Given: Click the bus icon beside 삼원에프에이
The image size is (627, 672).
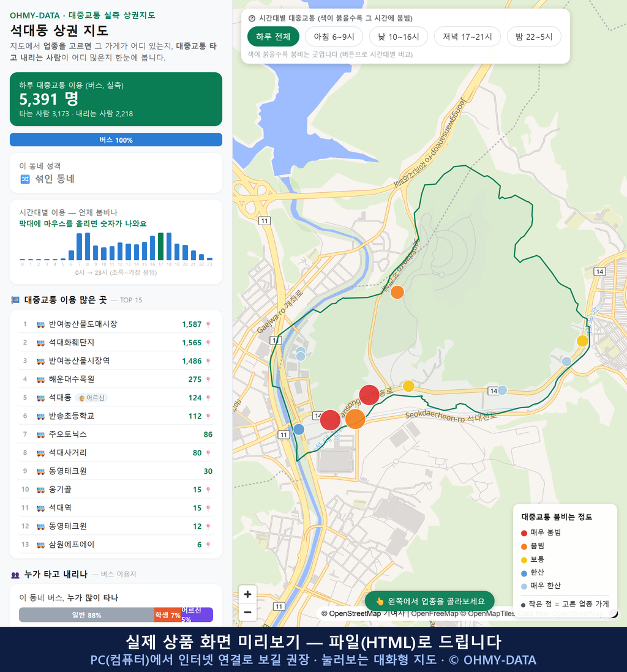Looking at the screenshot, I should coord(41,545).
